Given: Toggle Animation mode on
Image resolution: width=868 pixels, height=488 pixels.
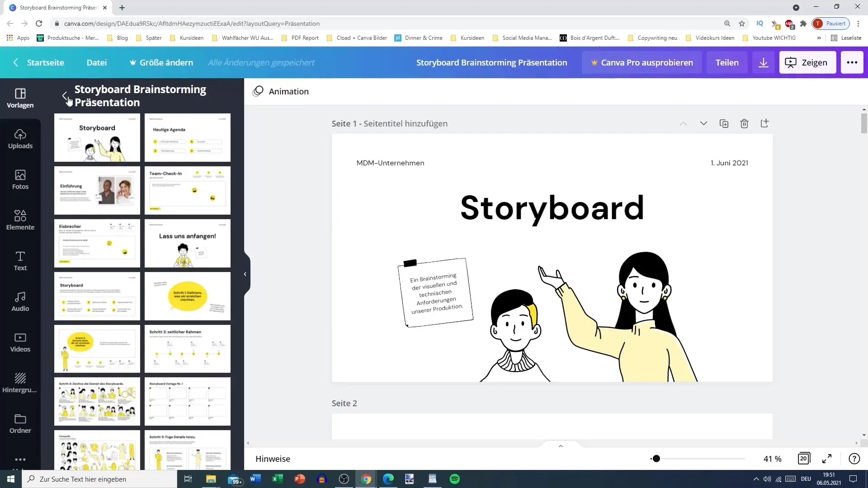Looking at the screenshot, I should (x=281, y=91).
